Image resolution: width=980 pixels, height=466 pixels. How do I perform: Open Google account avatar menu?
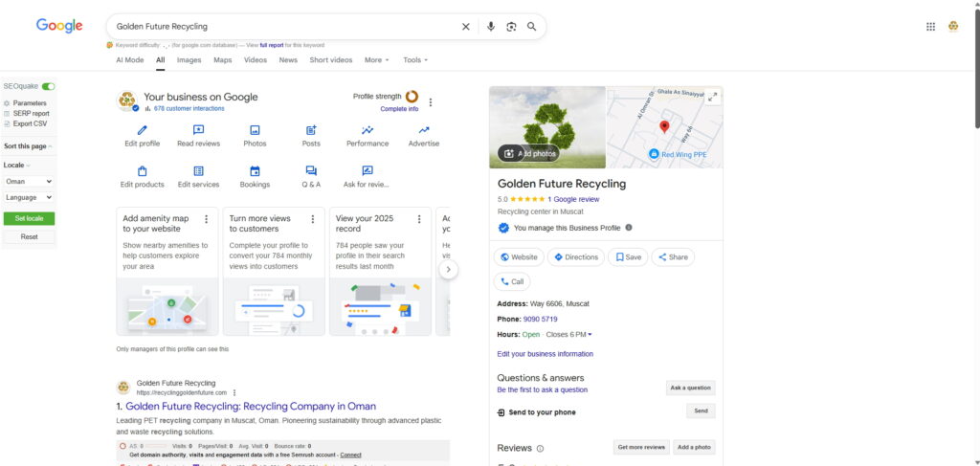(x=953, y=26)
